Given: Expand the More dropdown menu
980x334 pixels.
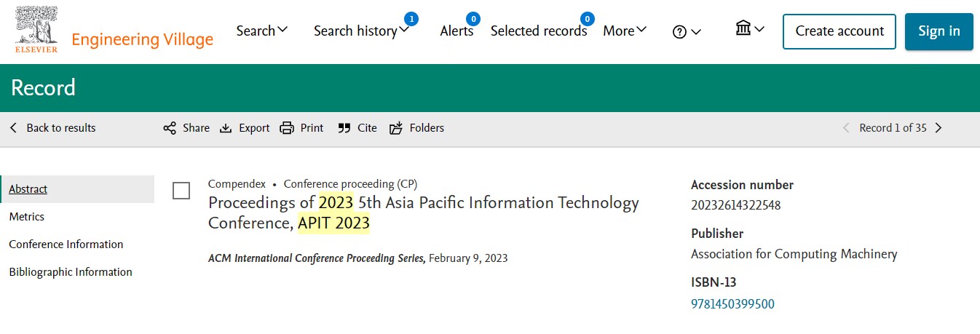Looking at the screenshot, I should point(625,31).
